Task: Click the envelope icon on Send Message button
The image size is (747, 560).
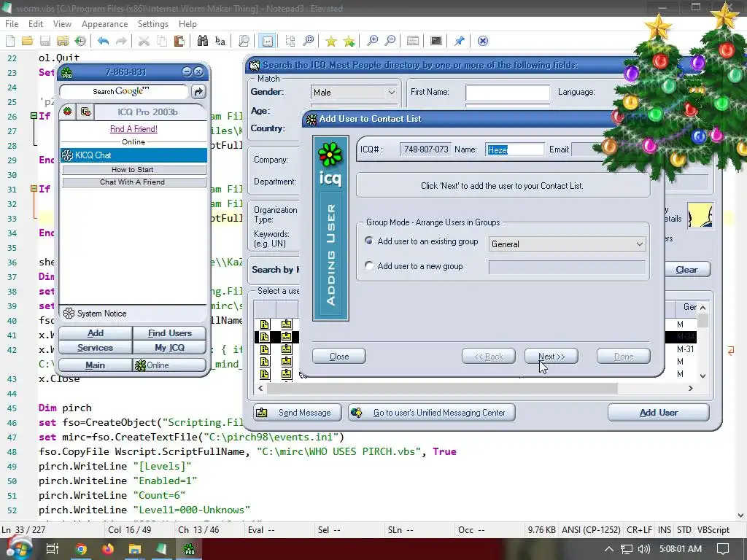Action: (x=262, y=413)
